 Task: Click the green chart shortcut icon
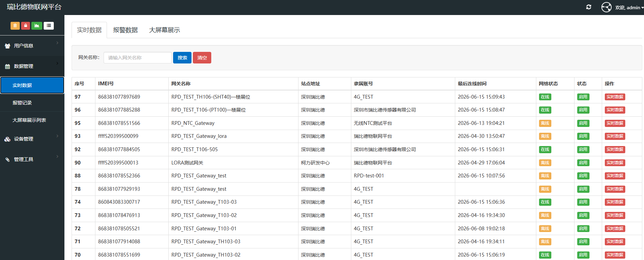[x=37, y=26]
